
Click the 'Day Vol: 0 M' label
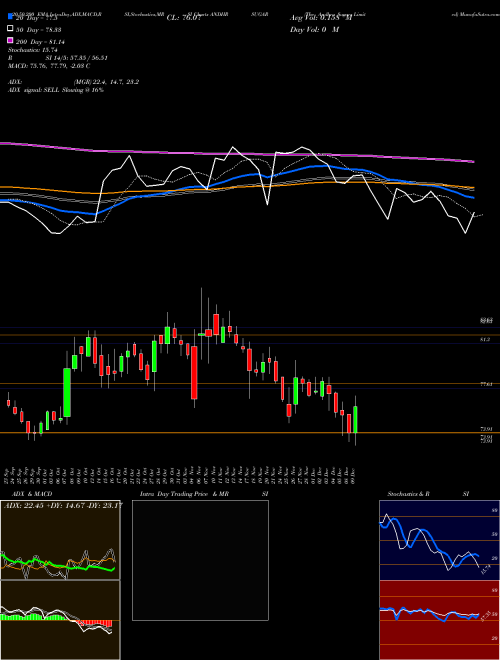point(314,29)
